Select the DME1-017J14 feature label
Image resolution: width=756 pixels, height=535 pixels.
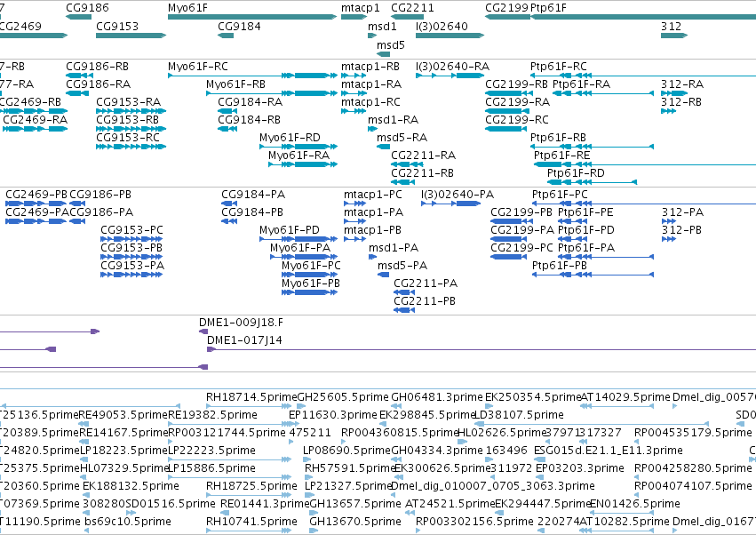point(244,339)
